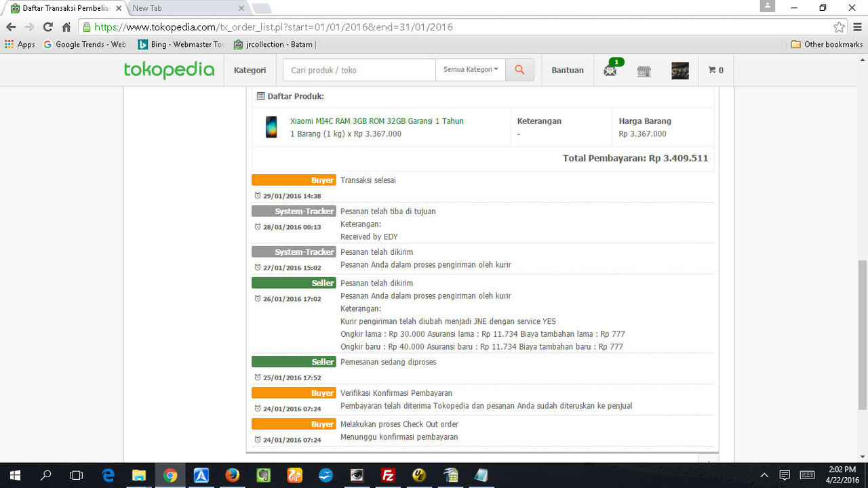Open Xiaomi MI4C RAM 3GB product link
The width and height of the screenshot is (868, 488).
(377, 121)
